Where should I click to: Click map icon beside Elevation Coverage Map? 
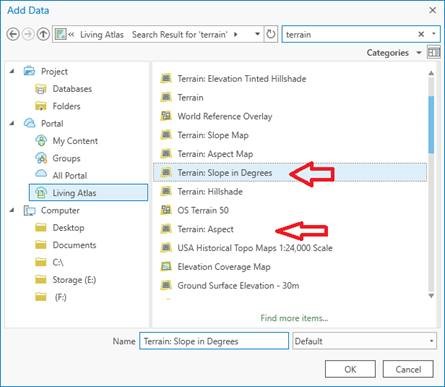[166, 266]
